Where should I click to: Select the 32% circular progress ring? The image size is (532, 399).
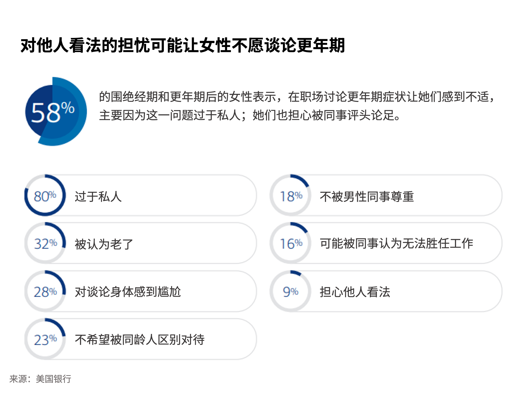(45, 243)
